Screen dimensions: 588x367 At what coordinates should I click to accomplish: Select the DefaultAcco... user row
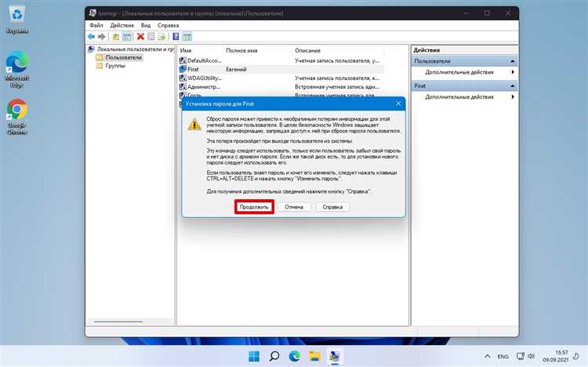coord(281,60)
